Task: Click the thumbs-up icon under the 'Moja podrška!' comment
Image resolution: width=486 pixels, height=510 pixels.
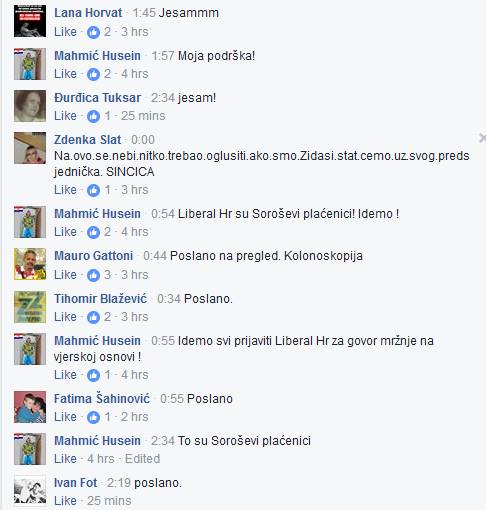Action: (x=93, y=74)
